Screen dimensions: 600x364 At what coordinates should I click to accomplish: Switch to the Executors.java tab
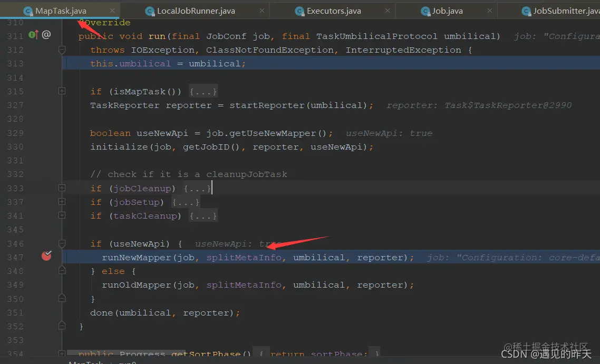[x=333, y=11]
